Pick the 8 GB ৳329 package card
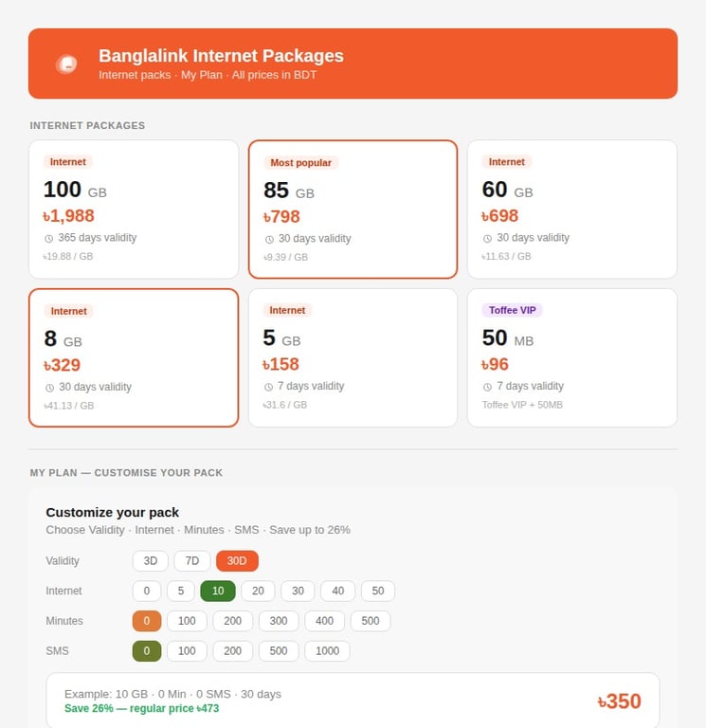The height and width of the screenshot is (728, 706). pyautogui.click(x=134, y=358)
